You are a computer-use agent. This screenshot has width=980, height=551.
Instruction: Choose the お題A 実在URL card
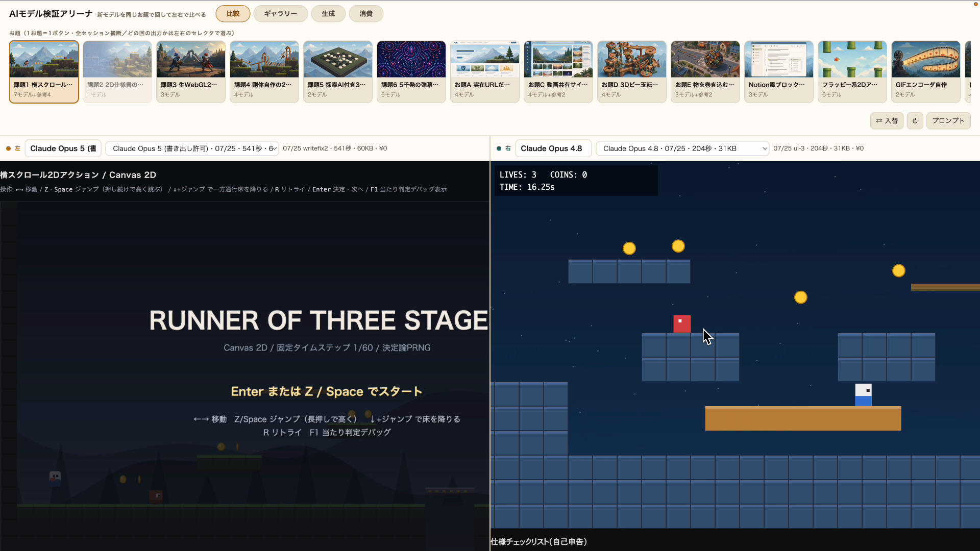pyautogui.click(x=485, y=72)
